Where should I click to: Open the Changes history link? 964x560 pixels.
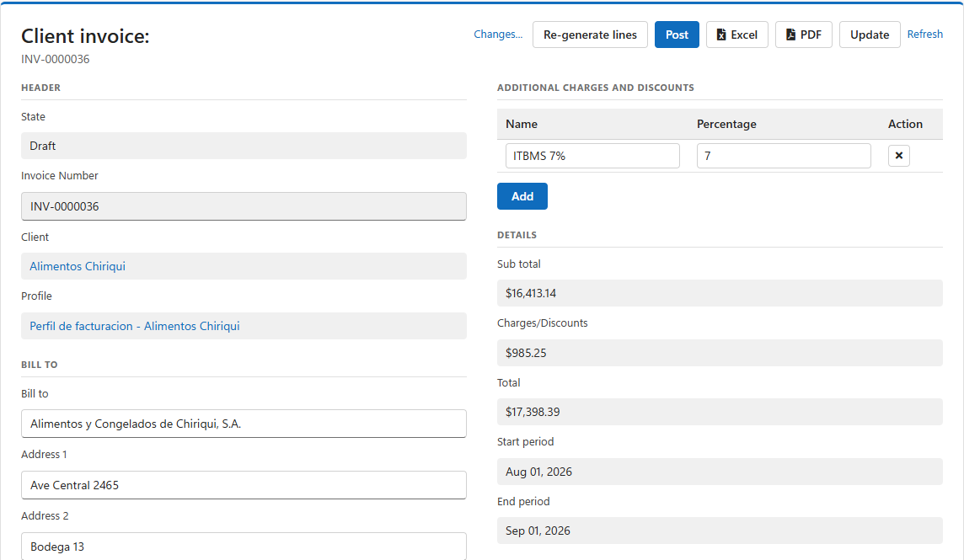coord(498,35)
